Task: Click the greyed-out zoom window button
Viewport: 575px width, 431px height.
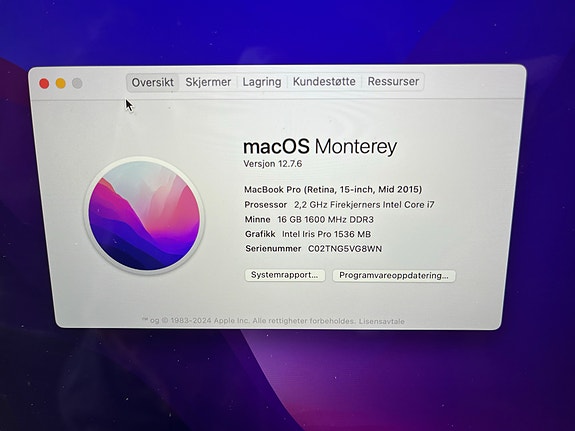Action: click(x=77, y=83)
